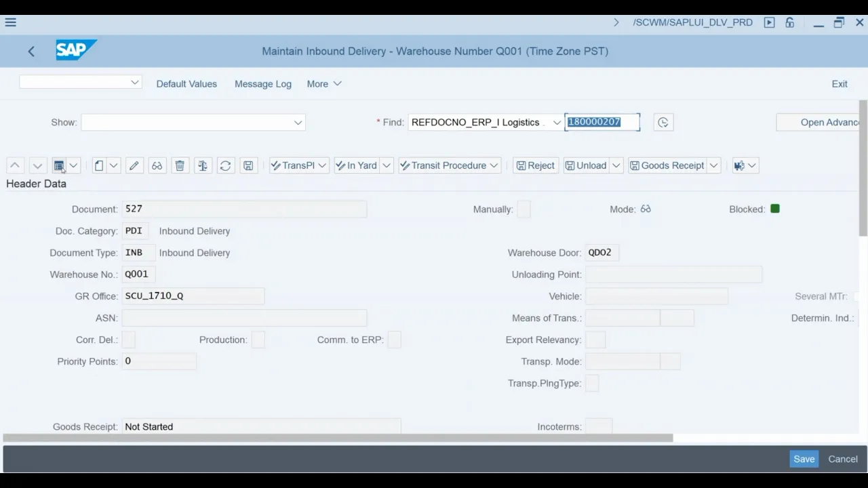Click the search history icon beside Find field
The image size is (868, 488).
coord(663,122)
